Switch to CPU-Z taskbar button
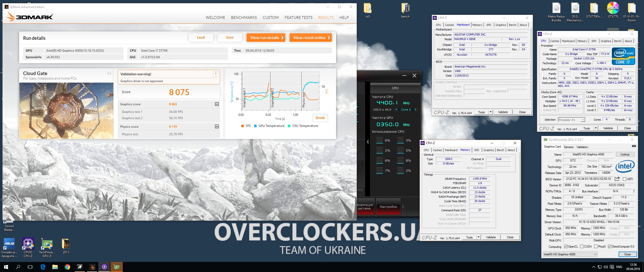The height and width of the screenshot is (272, 644). click(104, 267)
